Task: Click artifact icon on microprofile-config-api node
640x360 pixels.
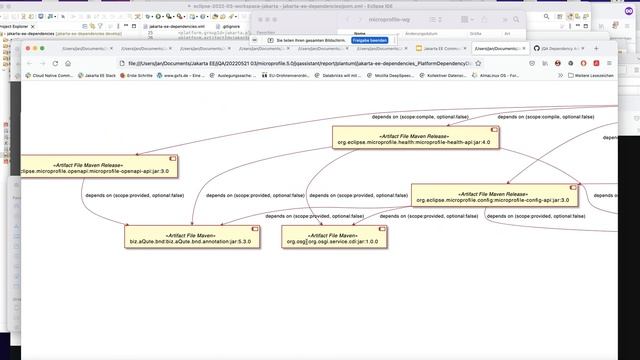Action: coord(573,187)
